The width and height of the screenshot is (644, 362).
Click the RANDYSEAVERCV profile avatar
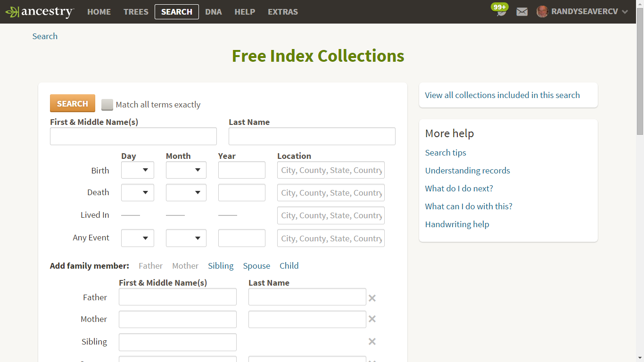click(x=542, y=11)
